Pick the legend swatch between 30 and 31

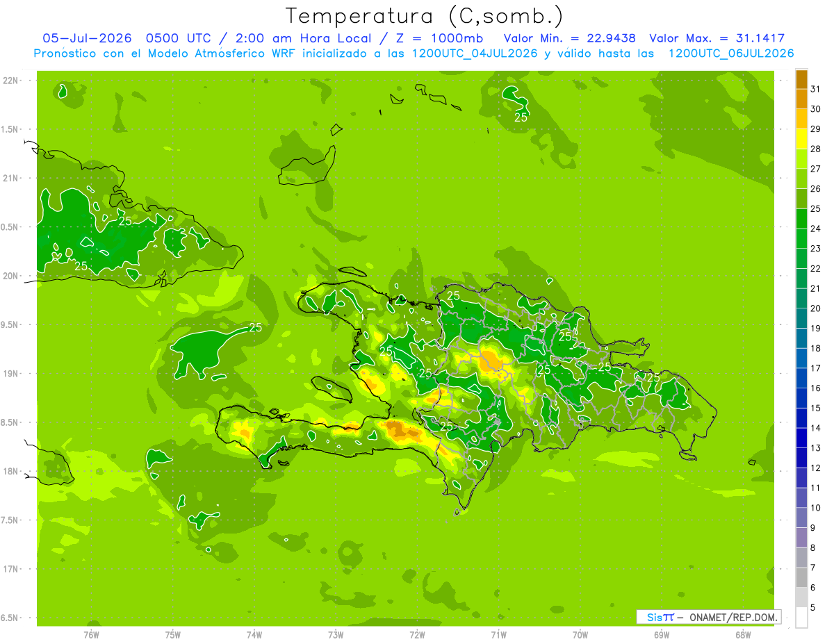coord(801,99)
